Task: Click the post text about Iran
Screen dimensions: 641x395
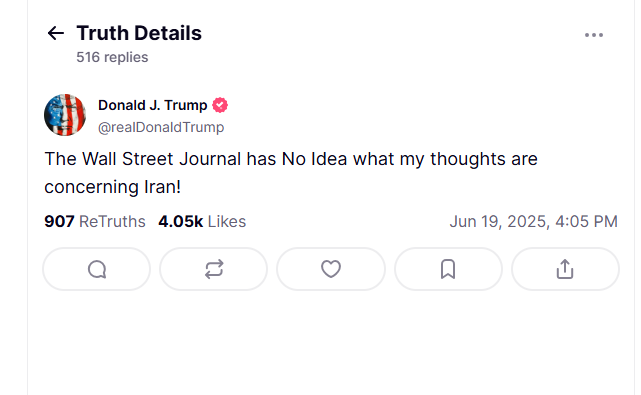Action: point(291,173)
